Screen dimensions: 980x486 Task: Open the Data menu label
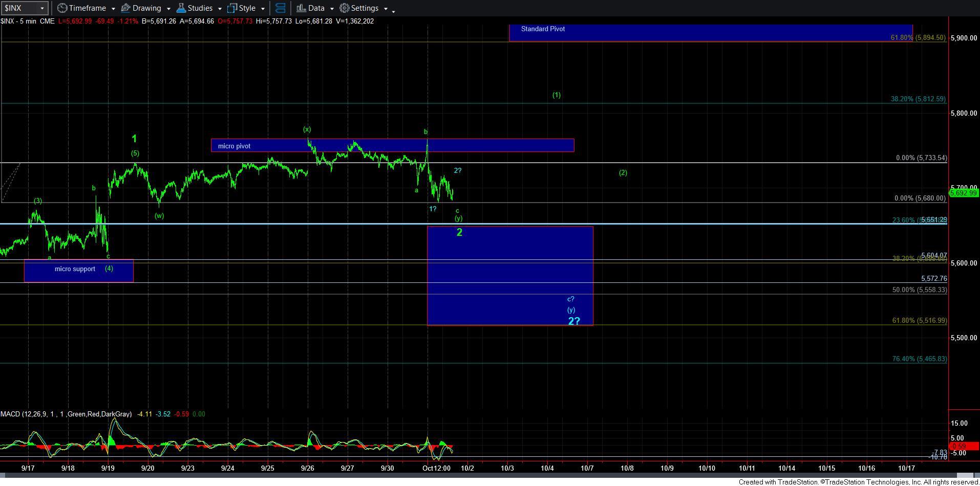(316, 8)
